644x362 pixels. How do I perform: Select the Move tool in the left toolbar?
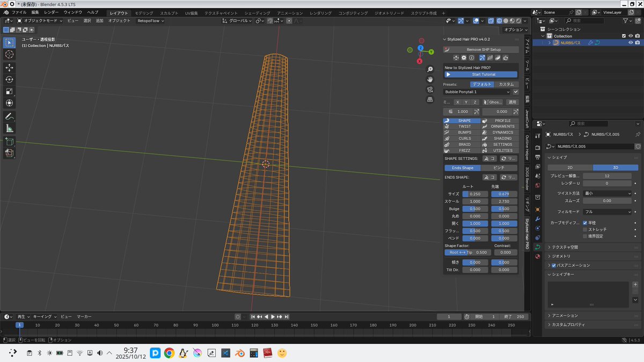9,67
